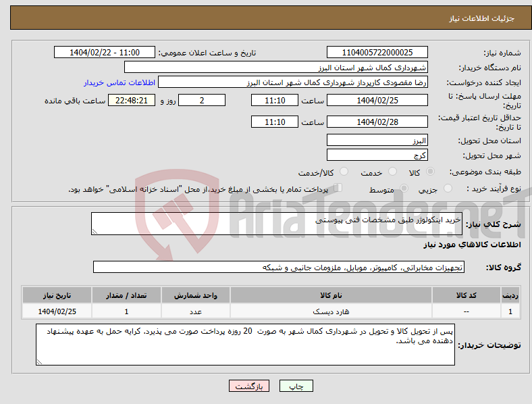The height and width of the screenshot is (404, 532).
Task: Open the اطلاعات تماس خریدار link
Action: pyautogui.click(x=119, y=82)
